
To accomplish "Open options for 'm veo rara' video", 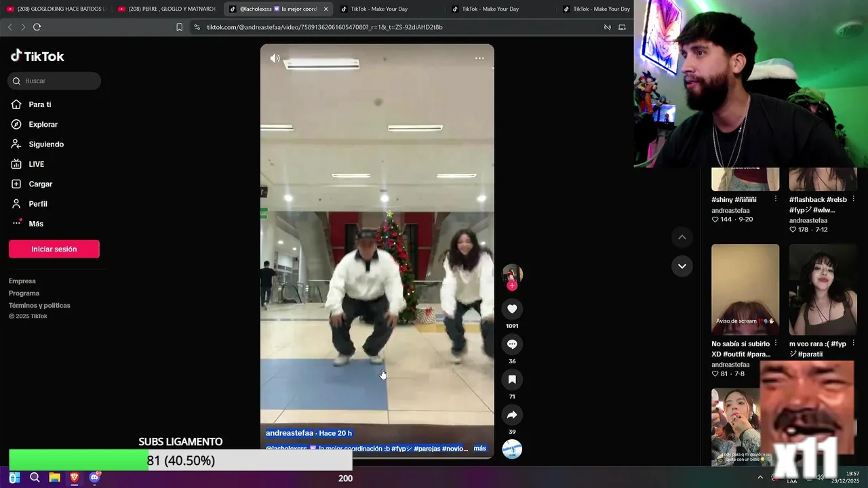I will (x=854, y=344).
